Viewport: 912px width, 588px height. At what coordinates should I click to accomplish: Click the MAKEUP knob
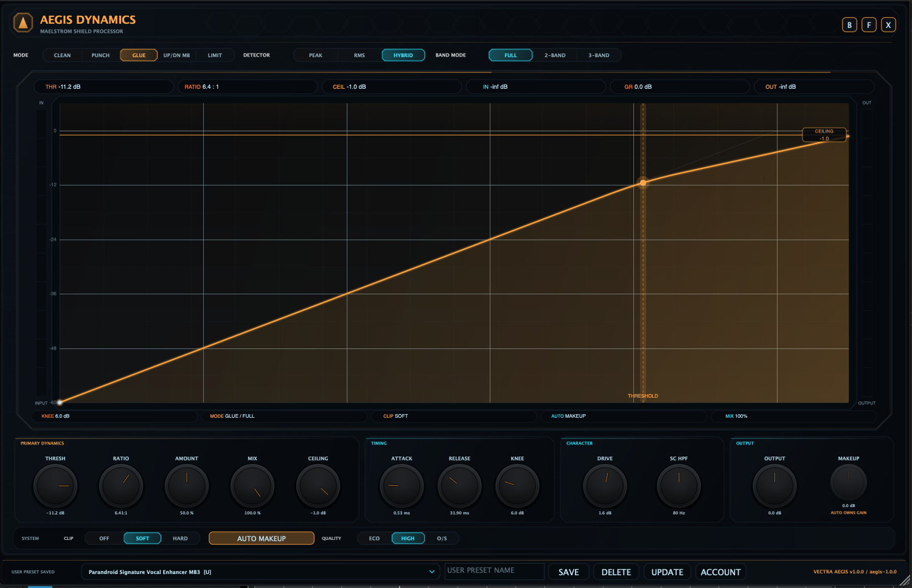click(x=849, y=482)
